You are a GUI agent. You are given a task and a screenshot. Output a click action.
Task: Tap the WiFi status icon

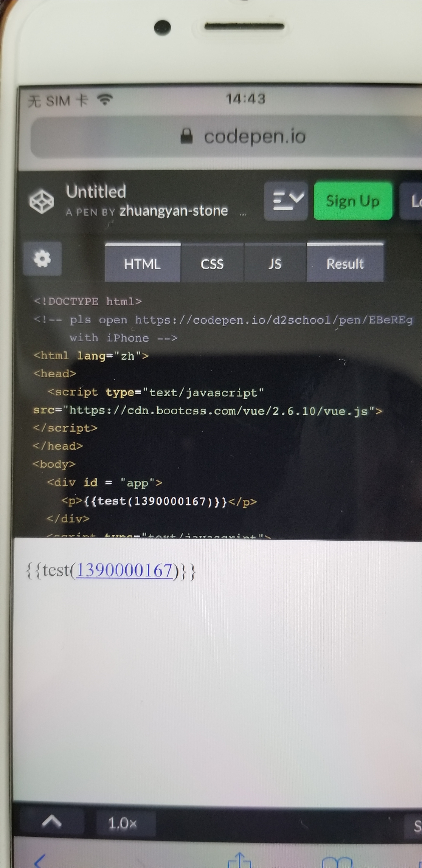point(104,99)
